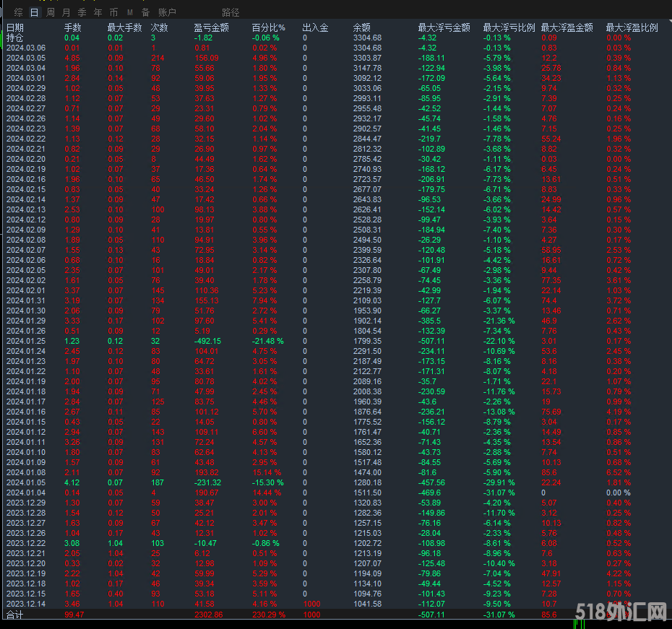The height and width of the screenshot is (629, 672).
Task: Select the 年 yearly tab
Action: pos(98,12)
